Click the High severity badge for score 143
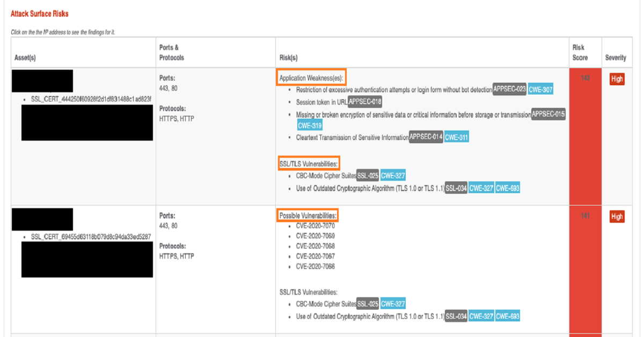 point(617,79)
